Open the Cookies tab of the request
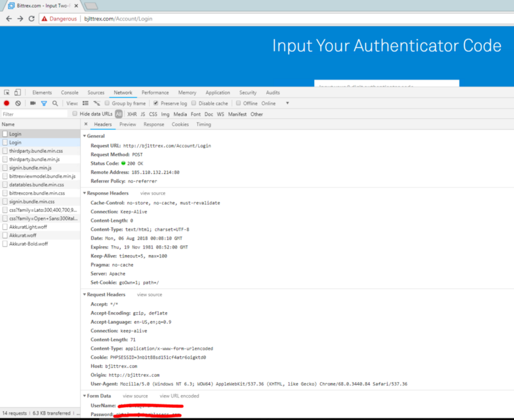This screenshot has height=420, width=514. [x=181, y=125]
